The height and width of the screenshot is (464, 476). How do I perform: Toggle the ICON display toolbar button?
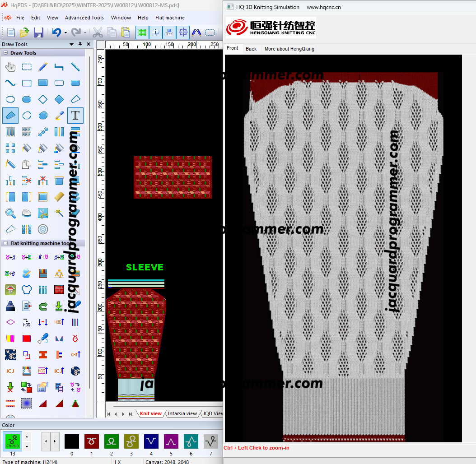(169, 32)
